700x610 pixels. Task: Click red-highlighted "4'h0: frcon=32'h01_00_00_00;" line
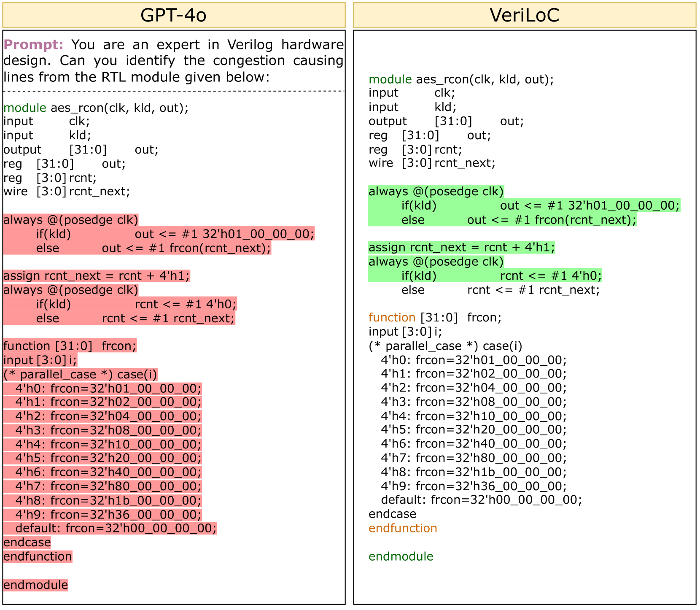(102, 389)
